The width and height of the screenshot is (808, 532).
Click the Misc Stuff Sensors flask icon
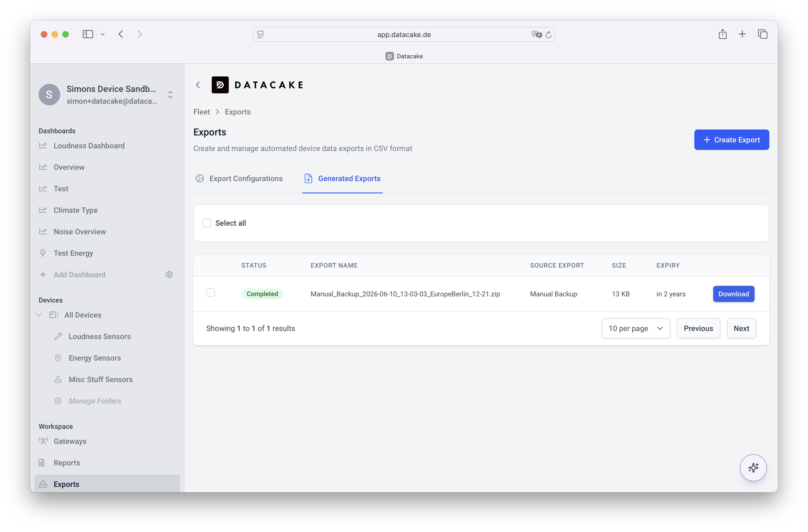(58, 379)
